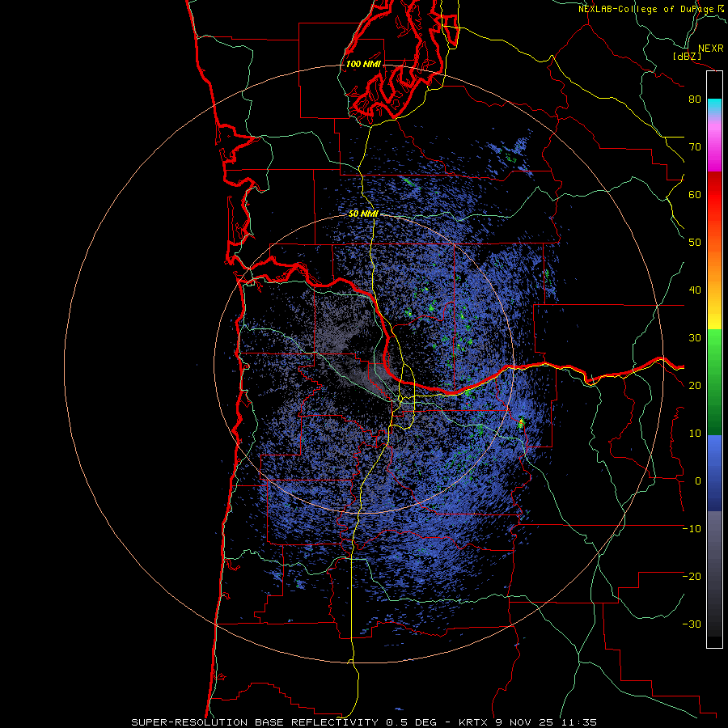Click the "KRTX" station identifier in the caption
Image resolution: width=728 pixels, height=728 pixels.
pyautogui.click(x=473, y=722)
